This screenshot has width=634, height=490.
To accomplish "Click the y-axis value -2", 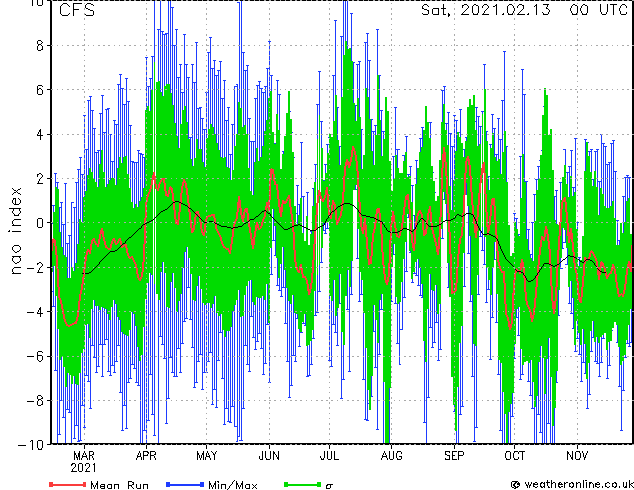I will [35, 267].
